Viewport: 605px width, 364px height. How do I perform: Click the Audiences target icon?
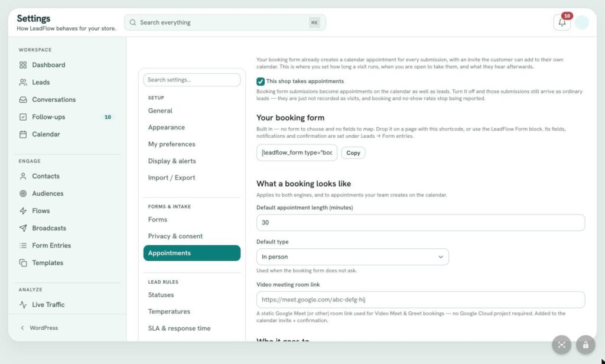23,193
